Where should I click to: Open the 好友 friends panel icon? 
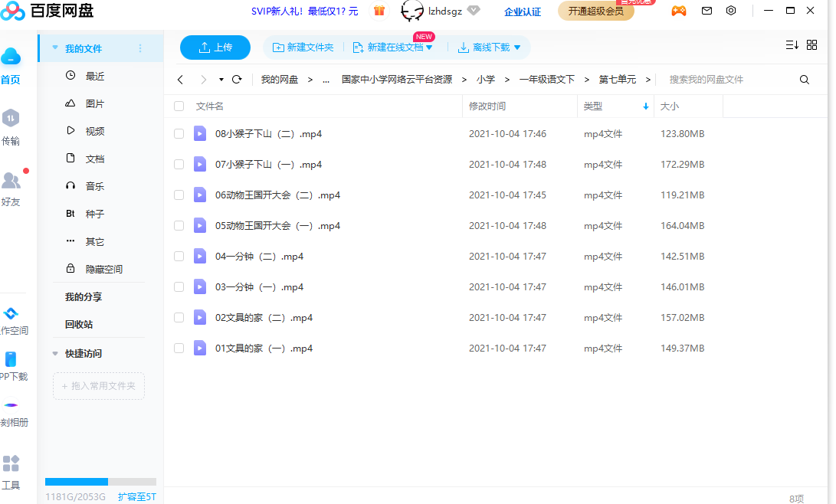[x=11, y=180]
